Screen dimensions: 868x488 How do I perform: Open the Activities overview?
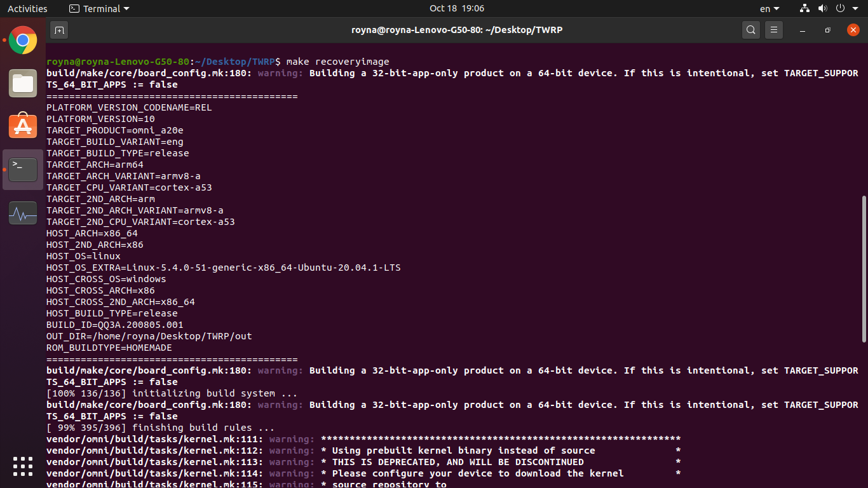(28, 8)
